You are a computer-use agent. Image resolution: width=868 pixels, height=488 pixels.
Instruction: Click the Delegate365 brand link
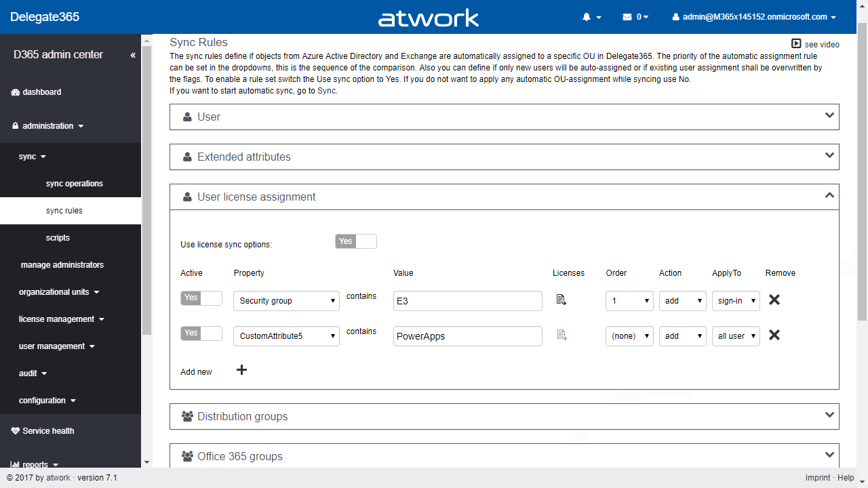[x=45, y=17]
